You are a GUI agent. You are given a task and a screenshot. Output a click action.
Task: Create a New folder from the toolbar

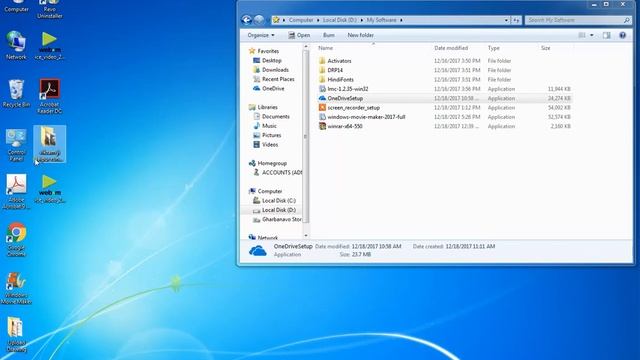point(360,35)
